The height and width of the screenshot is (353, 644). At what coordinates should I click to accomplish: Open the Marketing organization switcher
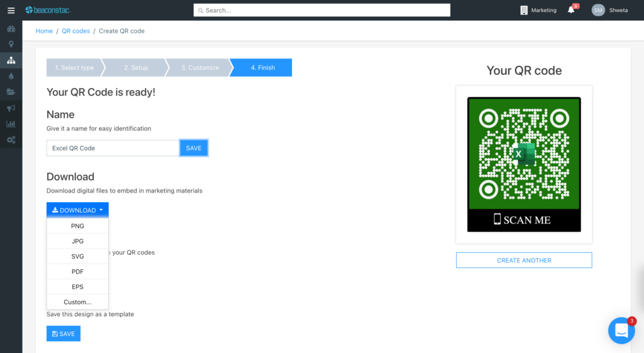click(x=538, y=10)
